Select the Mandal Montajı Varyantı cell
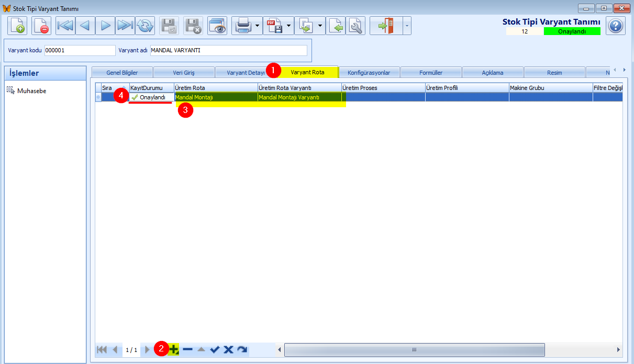The height and width of the screenshot is (364, 634). [299, 97]
